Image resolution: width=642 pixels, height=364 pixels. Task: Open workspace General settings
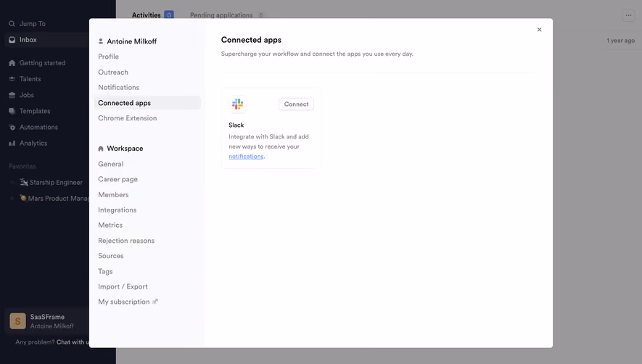[x=110, y=164]
